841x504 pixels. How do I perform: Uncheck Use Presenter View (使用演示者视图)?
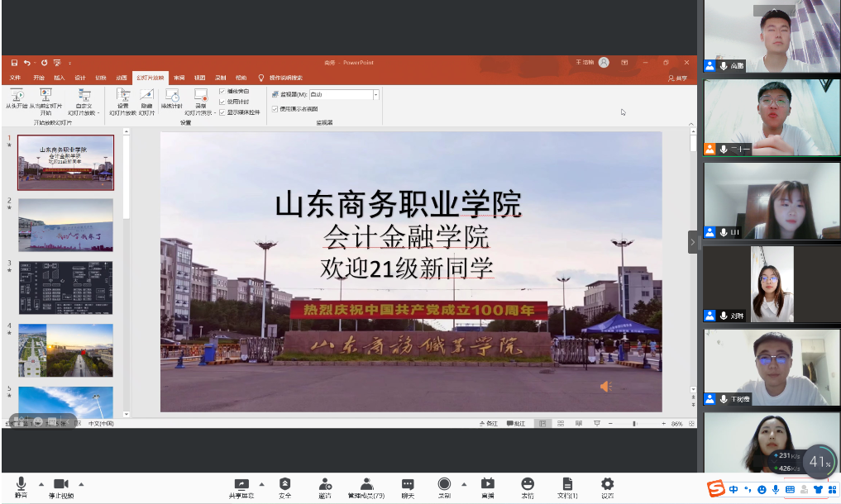pos(275,108)
